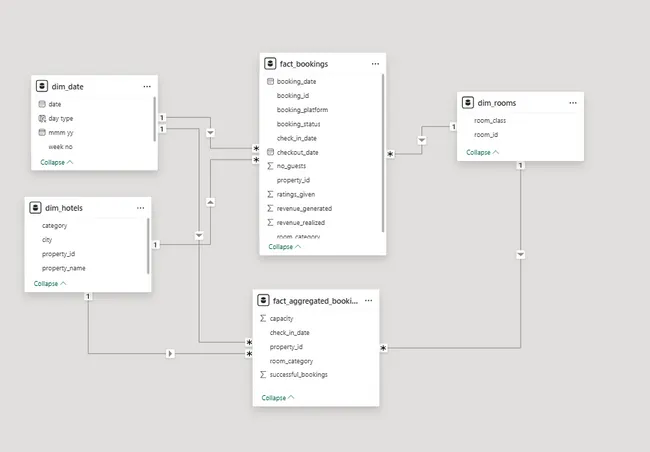Click the calendar icon beside date field
Screen dimensions: 650x452
coord(42,104)
